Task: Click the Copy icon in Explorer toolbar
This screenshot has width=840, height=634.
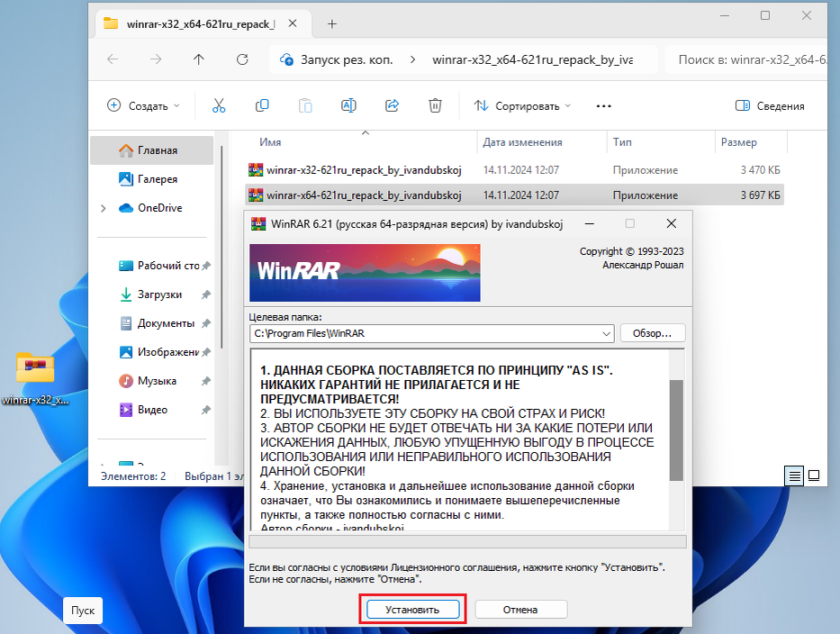Action: click(x=262, y=105)
